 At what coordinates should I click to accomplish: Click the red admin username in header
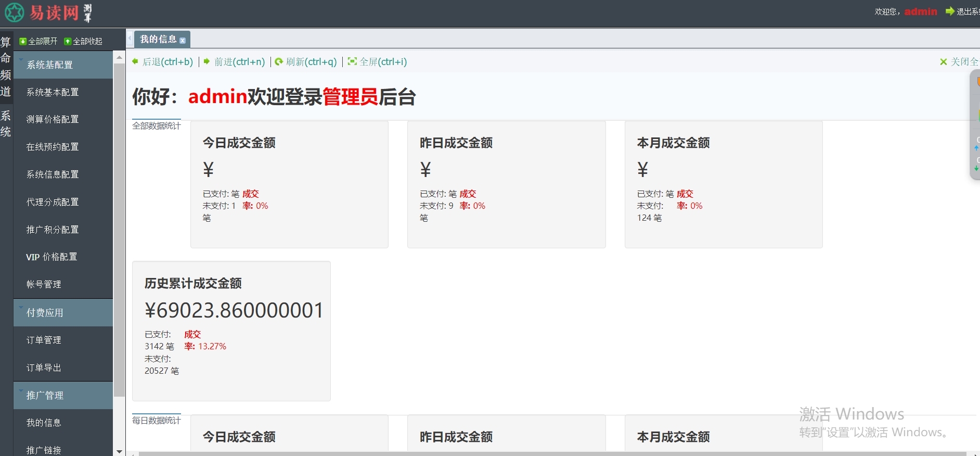pyautogui.click(x=921, y=11)
